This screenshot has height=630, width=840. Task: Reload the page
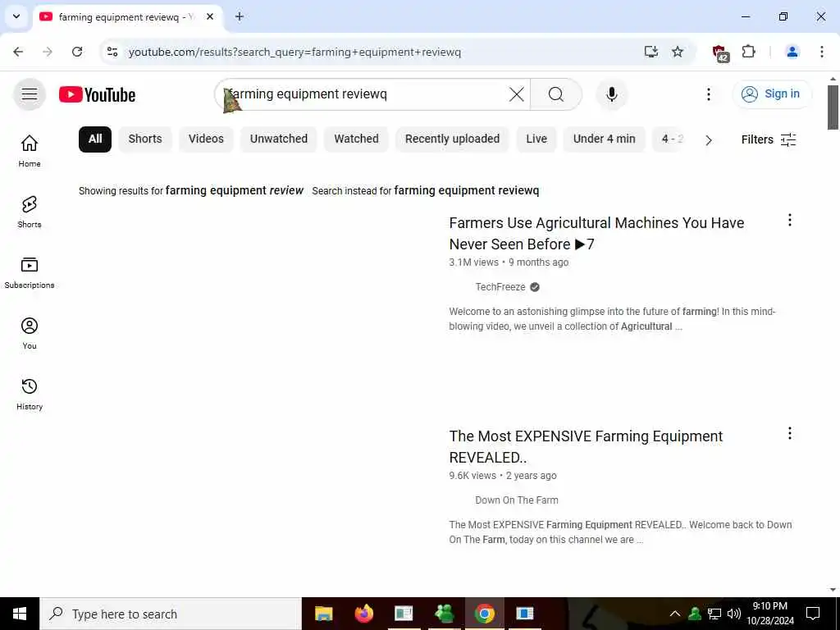tap(77, 52)
